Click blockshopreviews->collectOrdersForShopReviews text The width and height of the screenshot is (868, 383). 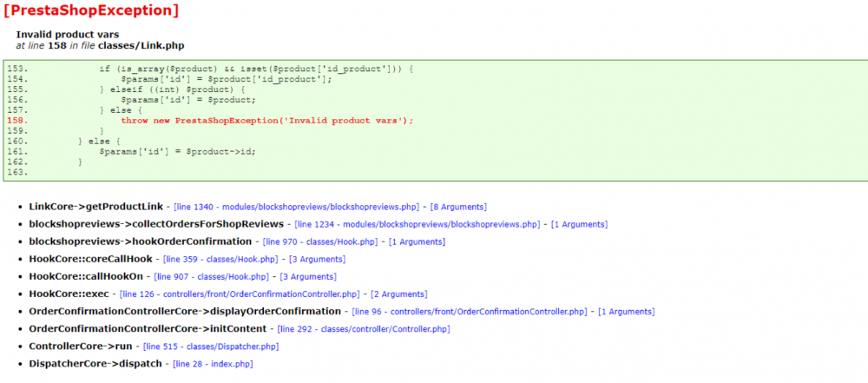point(156,224)
